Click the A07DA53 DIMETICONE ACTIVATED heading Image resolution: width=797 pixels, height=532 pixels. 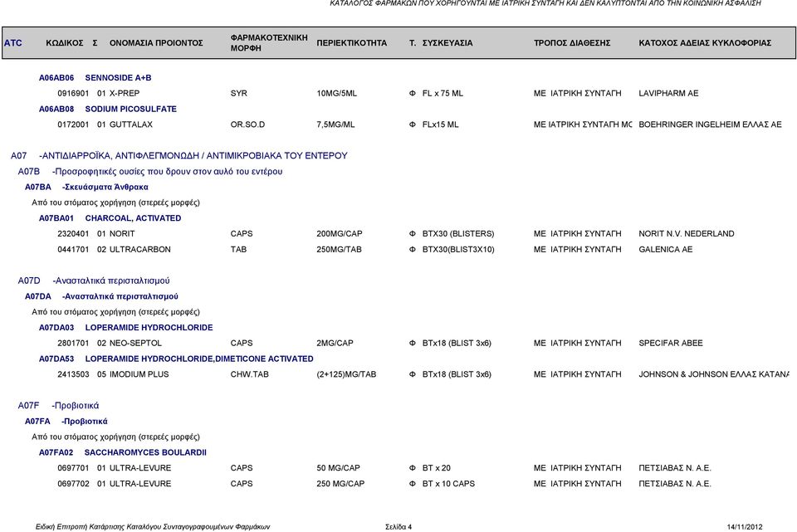[x=176, y=359]
